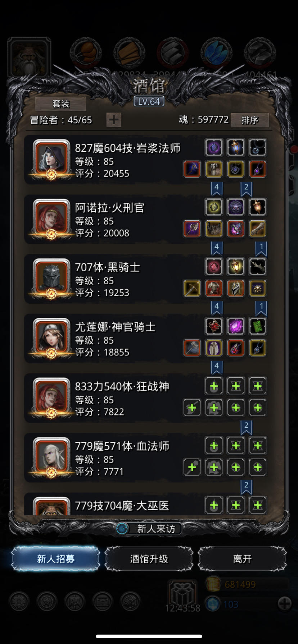The width and height of the screenshot is (298, 644).
Task: Tap 尤莲娜's purple gem icon
Action: click(x=236, y=326)
